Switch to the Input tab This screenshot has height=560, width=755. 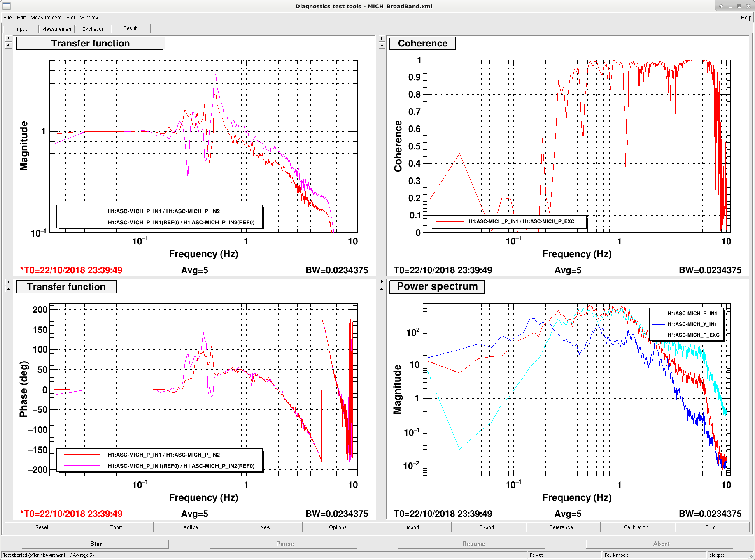pos(21,29)
